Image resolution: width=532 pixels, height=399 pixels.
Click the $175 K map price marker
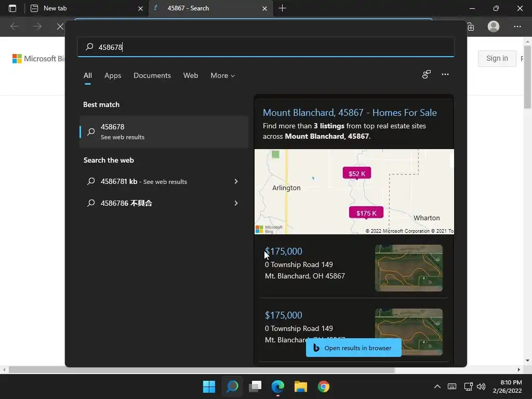tap(366, 212)
